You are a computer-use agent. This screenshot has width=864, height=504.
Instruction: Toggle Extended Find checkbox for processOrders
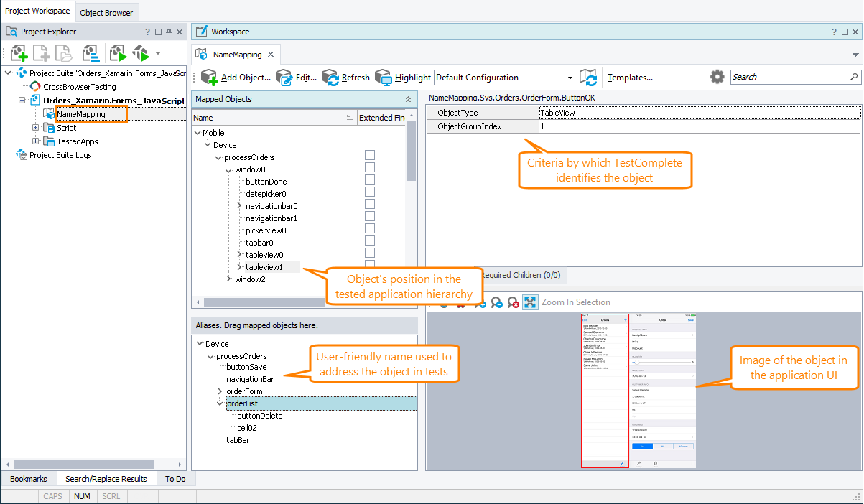tap(370, 155)
